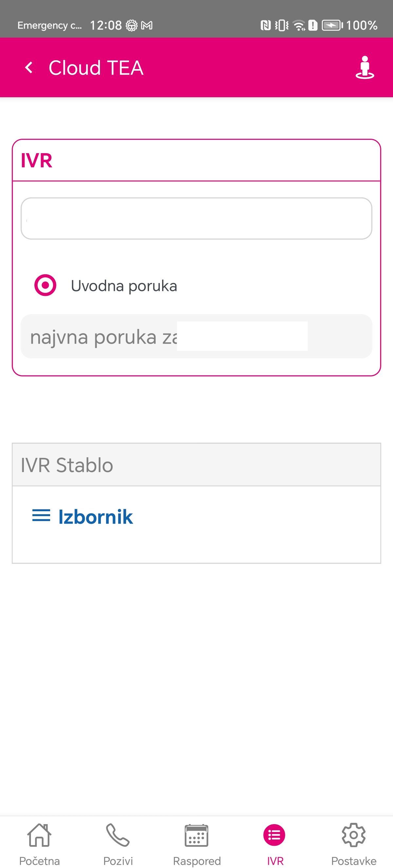Viewport: 393px width, 868px height.
Task: Tap the Gmail notification icon
Action: [147, 25]
